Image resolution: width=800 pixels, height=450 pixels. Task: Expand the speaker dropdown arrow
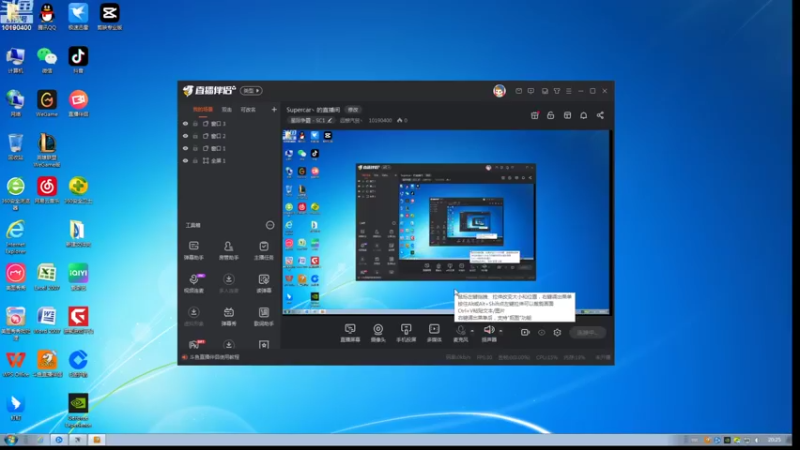tap(501, 331)
